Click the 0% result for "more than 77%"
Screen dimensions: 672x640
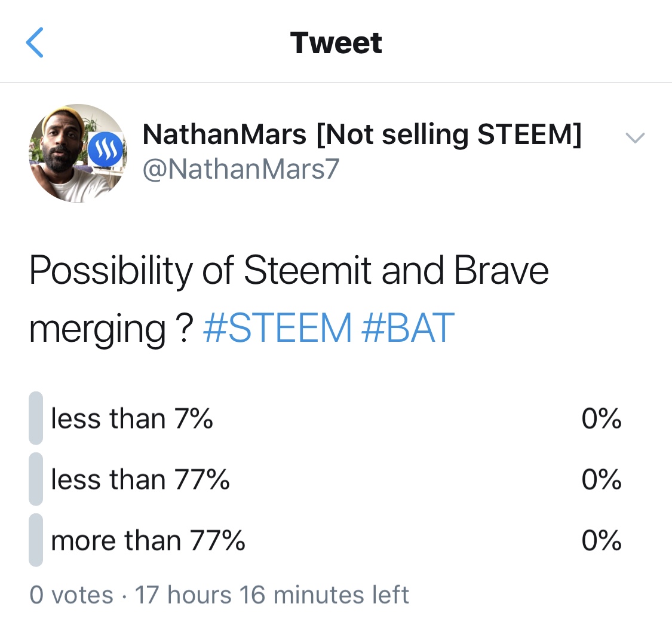click(x=602, y=541)
